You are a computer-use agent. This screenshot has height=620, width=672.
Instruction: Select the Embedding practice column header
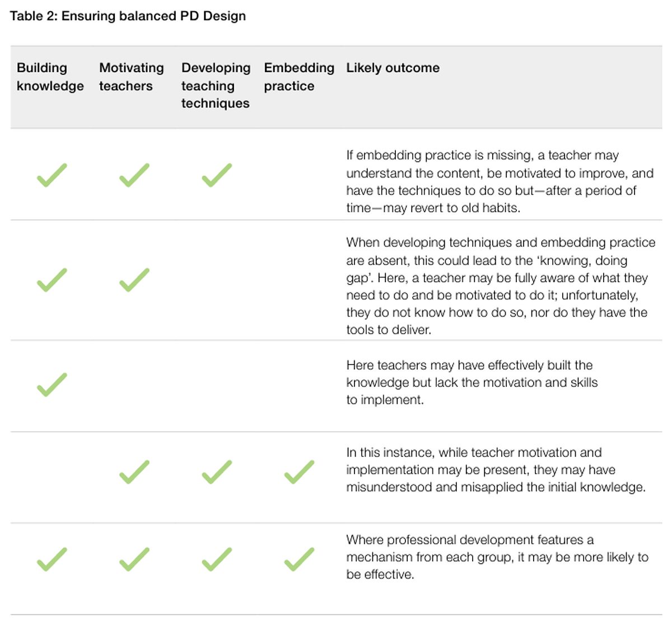pos(299,77)
